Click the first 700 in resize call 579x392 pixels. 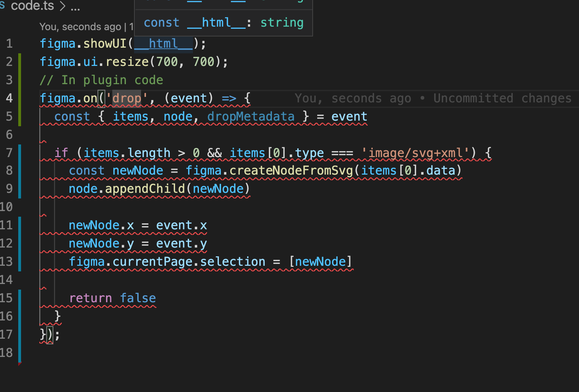pyautogui.click(x=167, y=62)
